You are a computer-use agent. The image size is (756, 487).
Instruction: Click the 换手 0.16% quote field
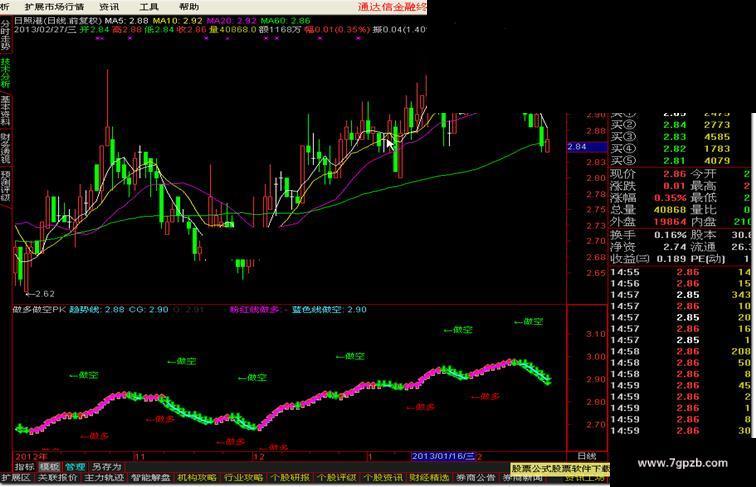[648, 235]
